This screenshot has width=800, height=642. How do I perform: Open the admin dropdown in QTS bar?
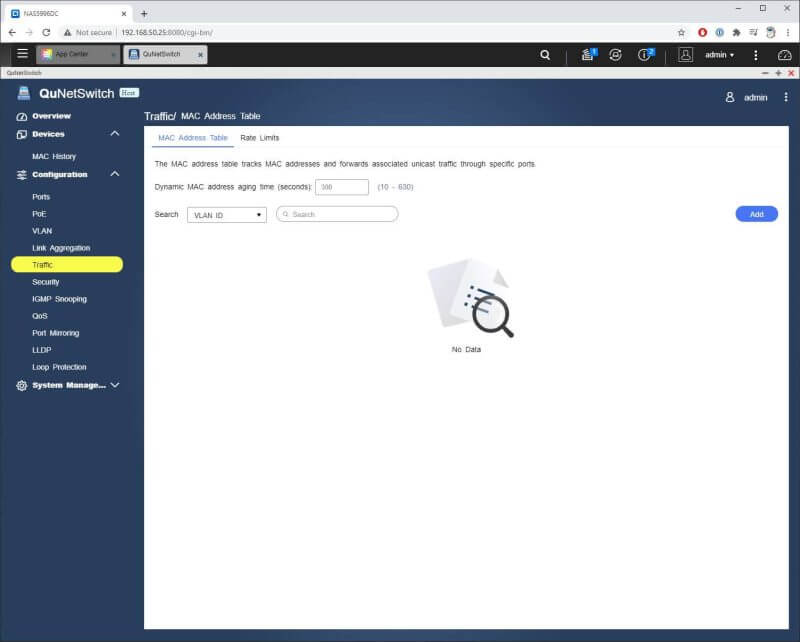[719, 55]
